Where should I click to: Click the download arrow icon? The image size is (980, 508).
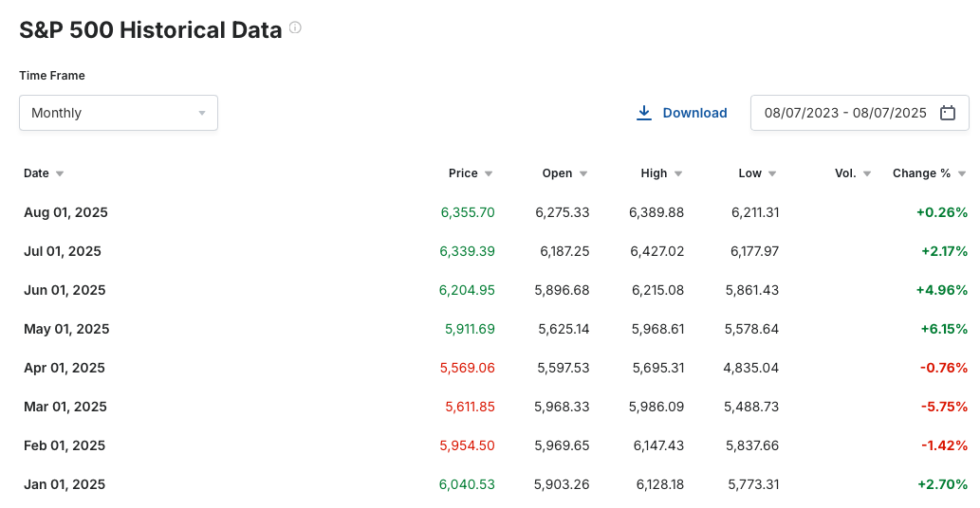pos(644,113)
